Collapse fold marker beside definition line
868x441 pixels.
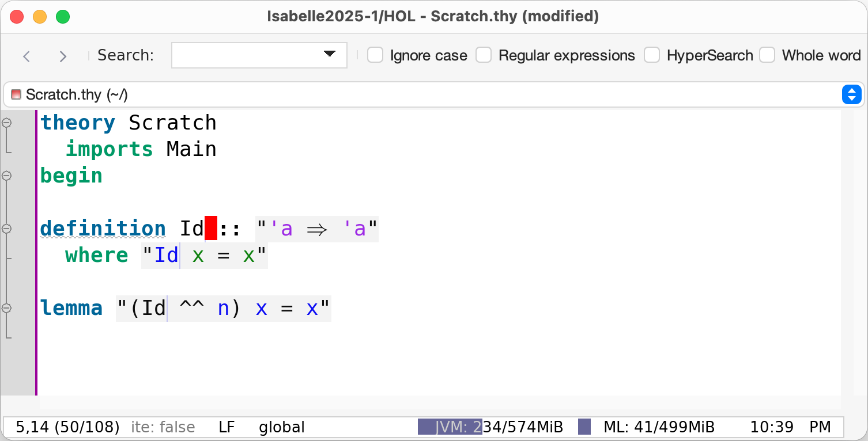tap(7, 229)
